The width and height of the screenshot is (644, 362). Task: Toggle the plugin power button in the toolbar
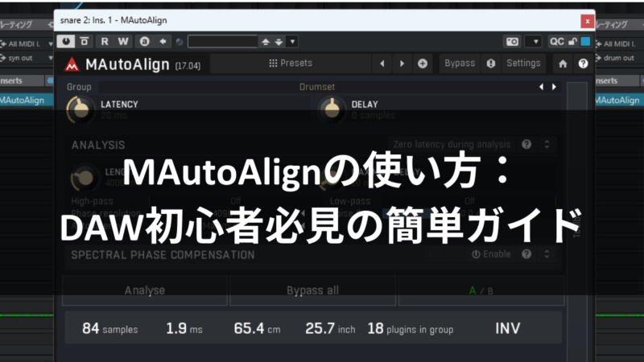(x=66, y=42)
